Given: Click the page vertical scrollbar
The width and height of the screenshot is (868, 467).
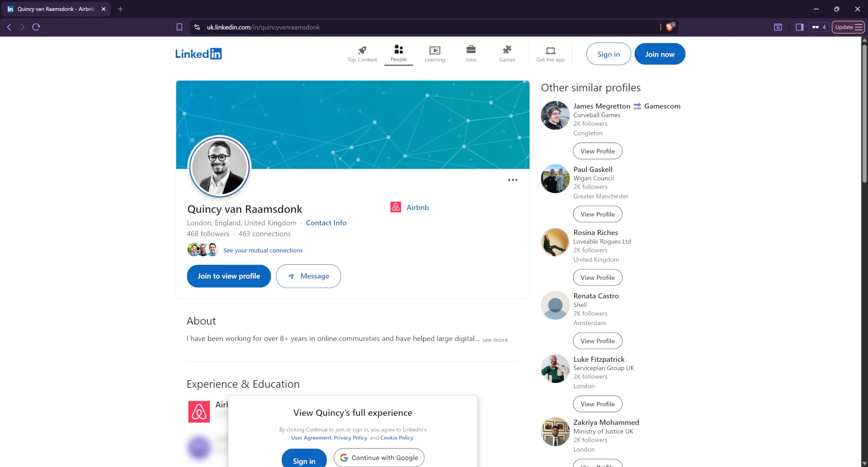Looking at the screenshot, I should (x=864, y=113).
